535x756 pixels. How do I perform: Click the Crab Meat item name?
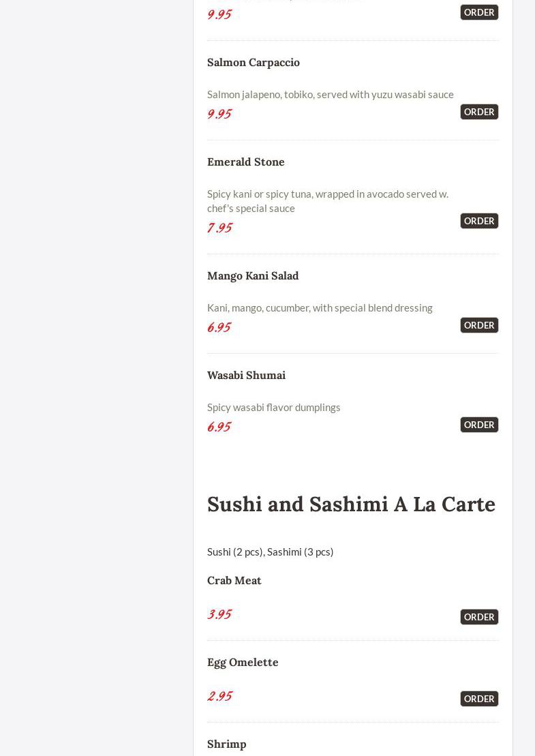(x=234, y=580)
